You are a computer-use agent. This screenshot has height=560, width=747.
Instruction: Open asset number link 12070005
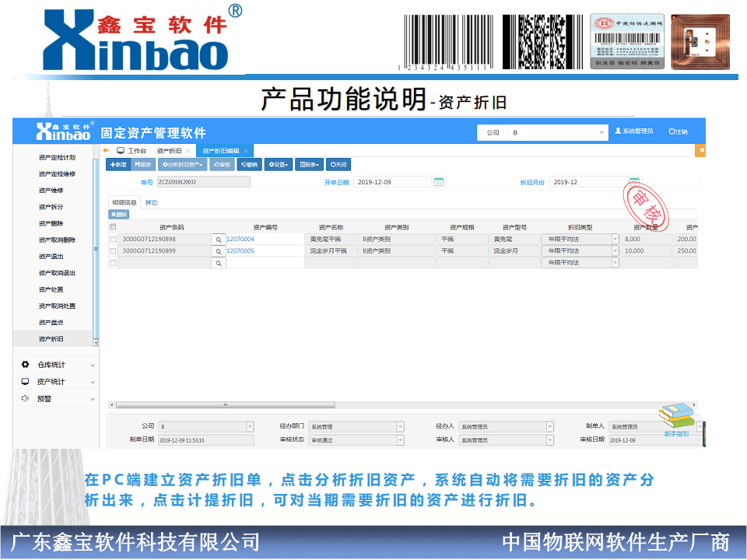coord(240,250)
